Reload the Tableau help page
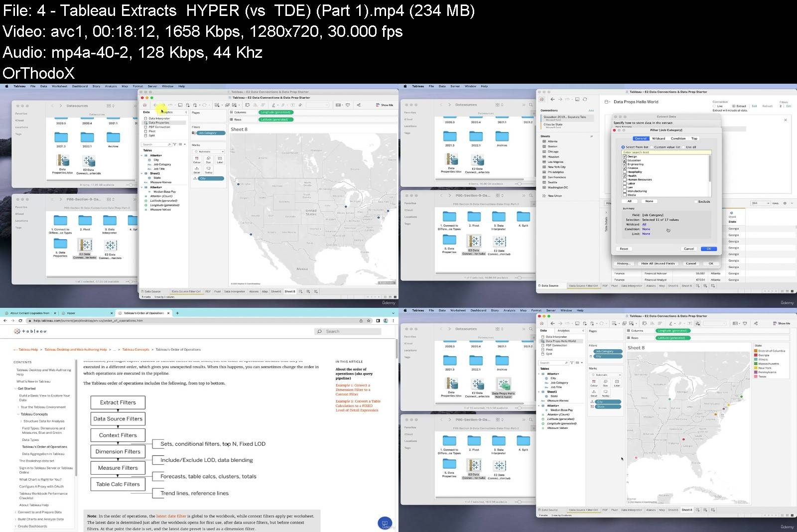797x532 pixels. (x=20, y=321)
